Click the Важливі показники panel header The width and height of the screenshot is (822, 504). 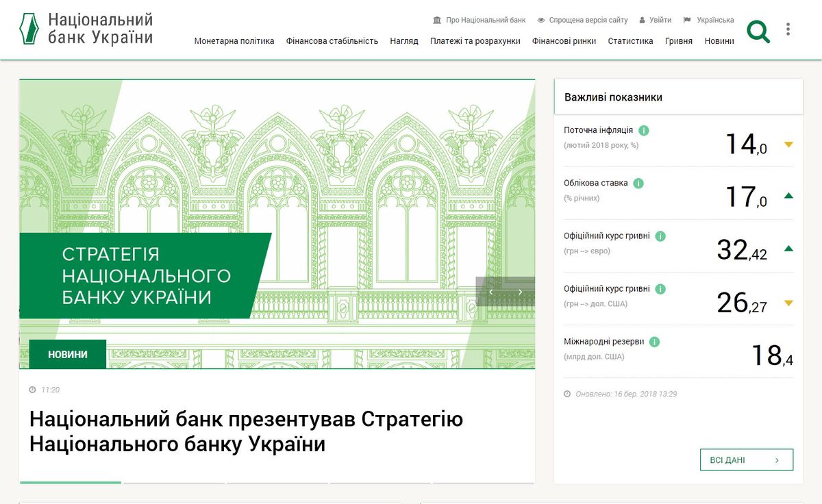coord(678,97)
